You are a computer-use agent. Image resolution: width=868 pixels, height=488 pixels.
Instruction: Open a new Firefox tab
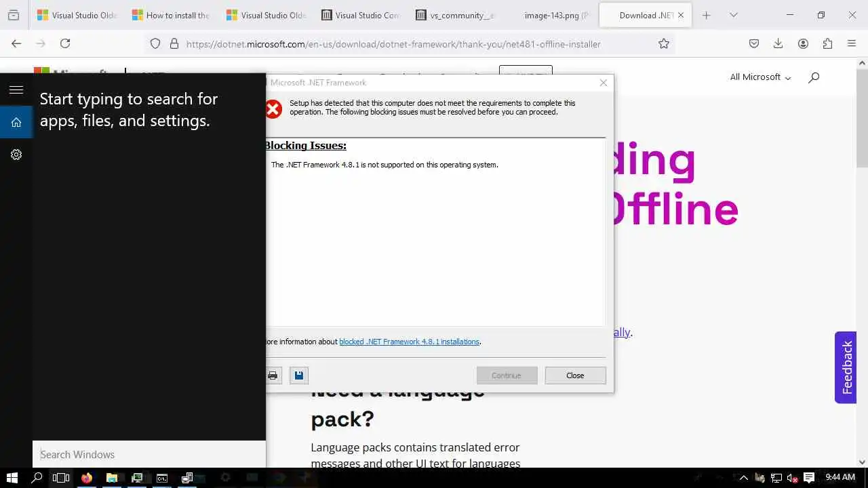point(706,15)
